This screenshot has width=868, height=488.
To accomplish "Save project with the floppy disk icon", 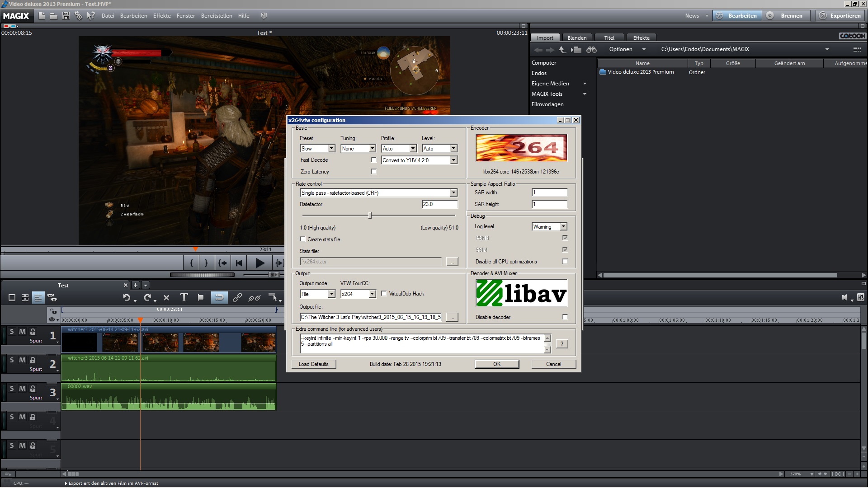I will click(66, 16).
